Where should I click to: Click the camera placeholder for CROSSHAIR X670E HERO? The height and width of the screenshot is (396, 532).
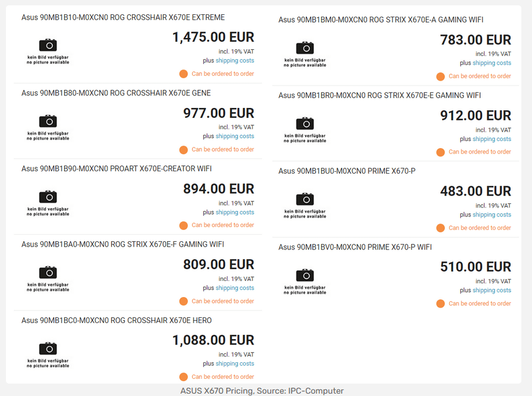point(48,355)
